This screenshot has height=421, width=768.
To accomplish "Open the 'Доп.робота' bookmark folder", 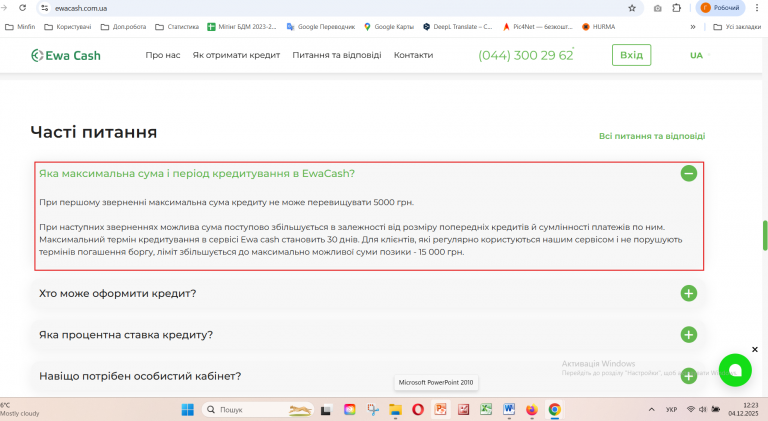I will pyautogui.click(x=123, y=27).
